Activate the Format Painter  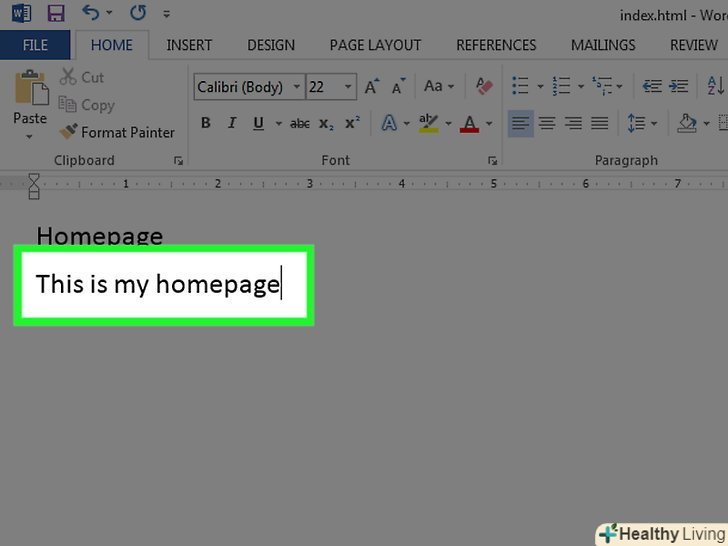(117, 132)
